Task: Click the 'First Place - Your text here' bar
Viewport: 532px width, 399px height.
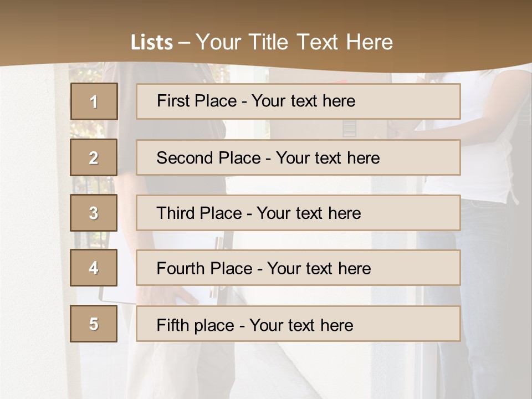Action: tap(298, 101)
